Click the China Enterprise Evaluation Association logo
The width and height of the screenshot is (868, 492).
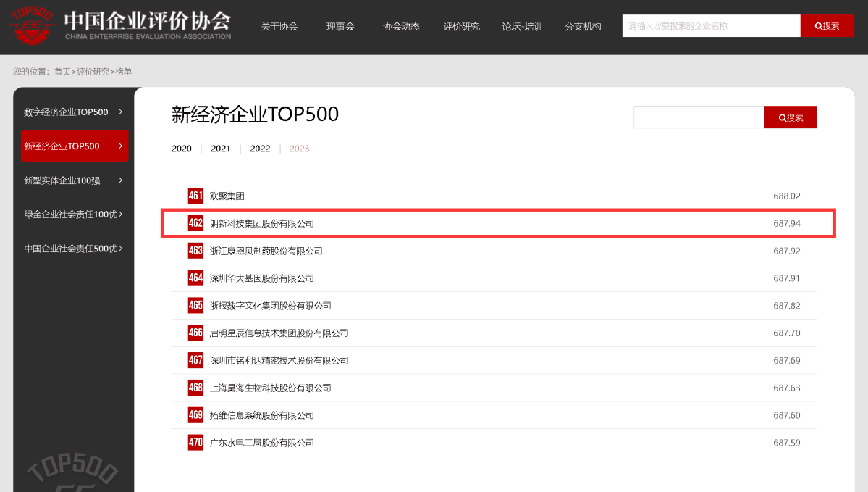[x=121, y=25]
